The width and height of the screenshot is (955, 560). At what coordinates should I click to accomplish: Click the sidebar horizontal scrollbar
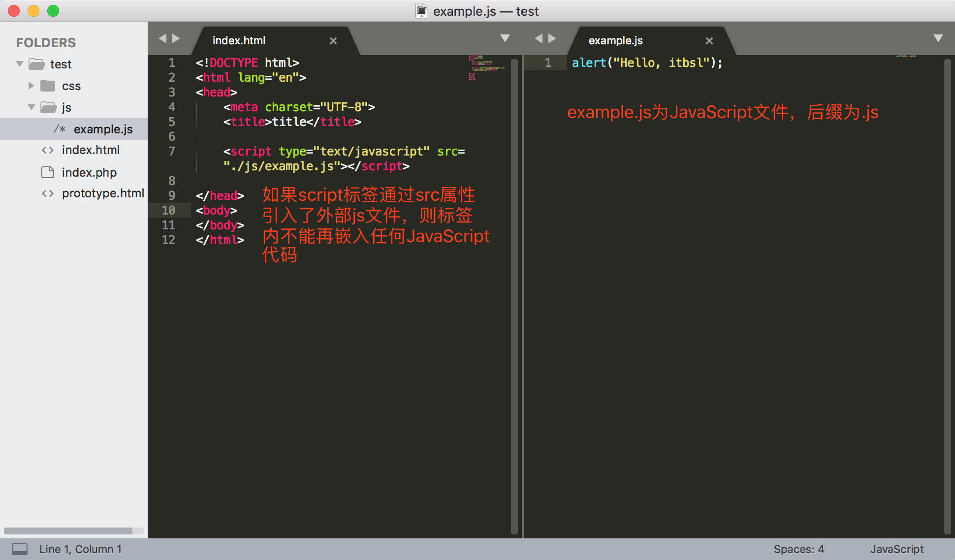(x=68, y=531)
